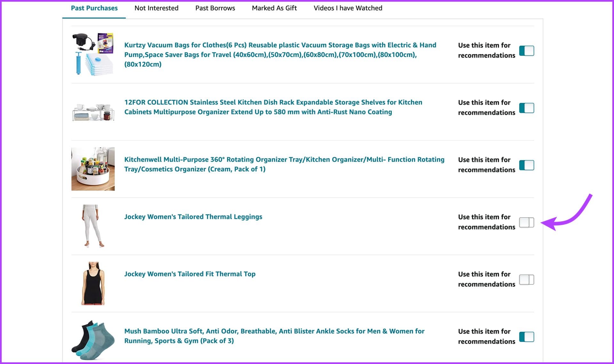
Task: Click the bamboo ankle socks image
Action: pyautogui.click(x=93, y=340)
